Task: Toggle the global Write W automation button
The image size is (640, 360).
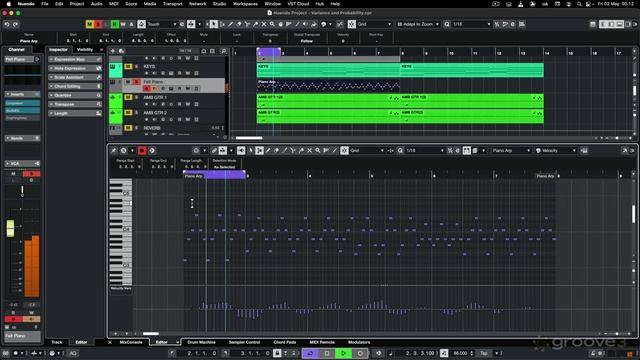Action: coord(123,24)
